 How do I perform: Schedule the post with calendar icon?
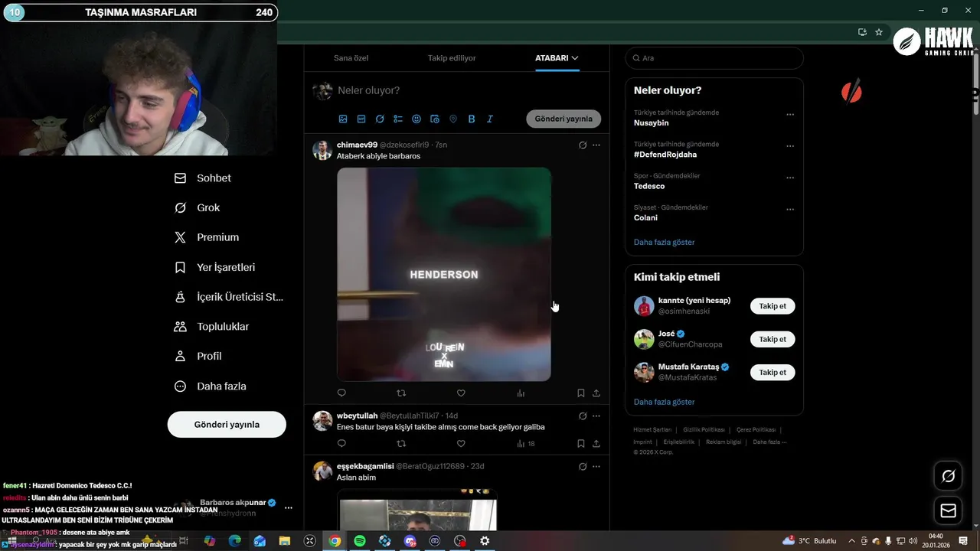[435, 119]
